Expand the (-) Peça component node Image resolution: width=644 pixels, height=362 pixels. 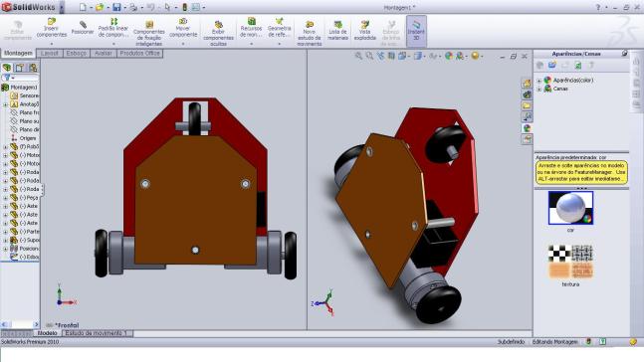[5, 198]
